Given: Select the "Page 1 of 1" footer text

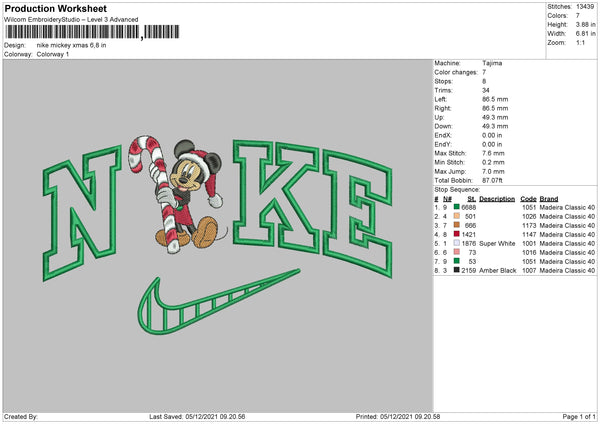Looking at the screenshot, I should point(579,416).
